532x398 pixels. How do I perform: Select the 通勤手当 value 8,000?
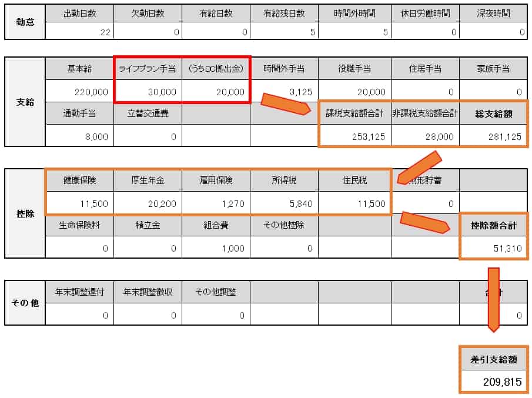pos(79,136)
